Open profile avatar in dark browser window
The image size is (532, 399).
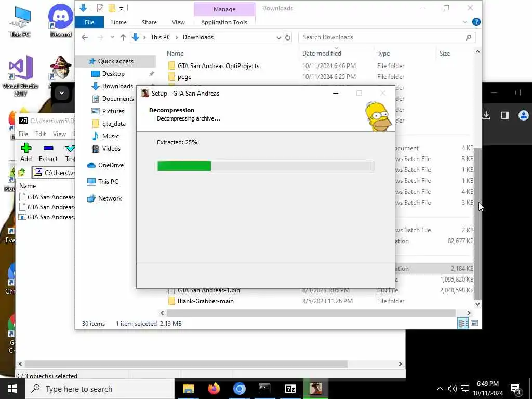[524, 115]
